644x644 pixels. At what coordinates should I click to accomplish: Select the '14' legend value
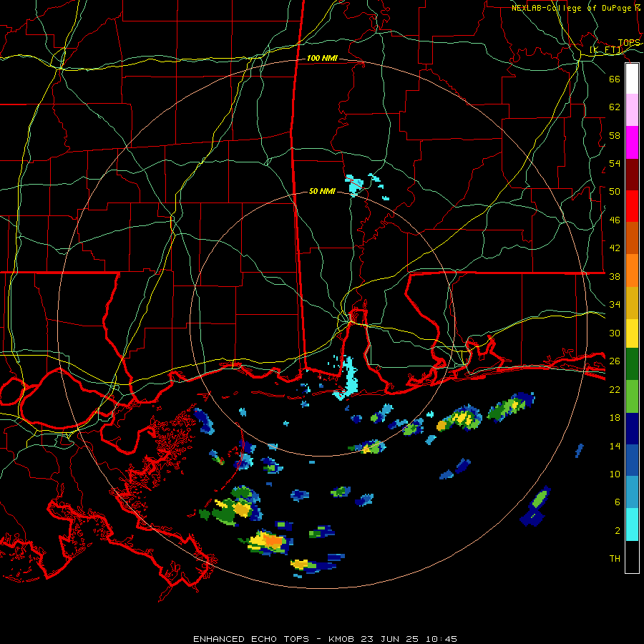pyautogui.click(x=615, y=446)
